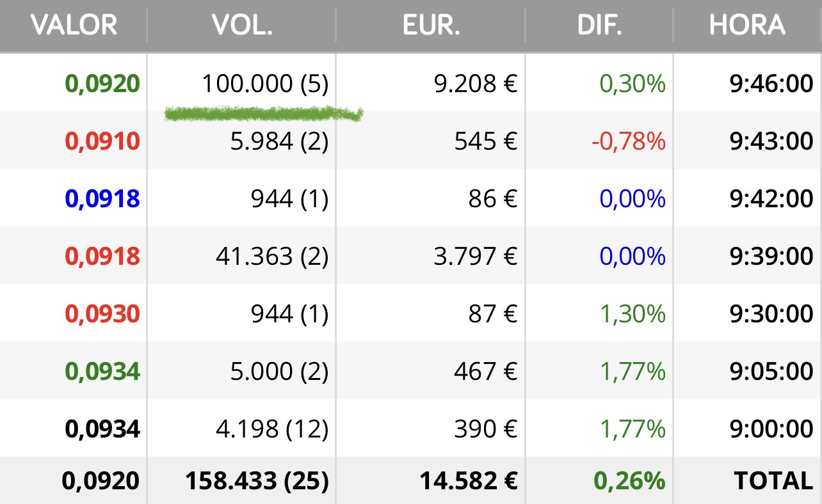The image size is (822, 504).
Task: Click the 9:42:00 time cell
Action: point(771,199)
